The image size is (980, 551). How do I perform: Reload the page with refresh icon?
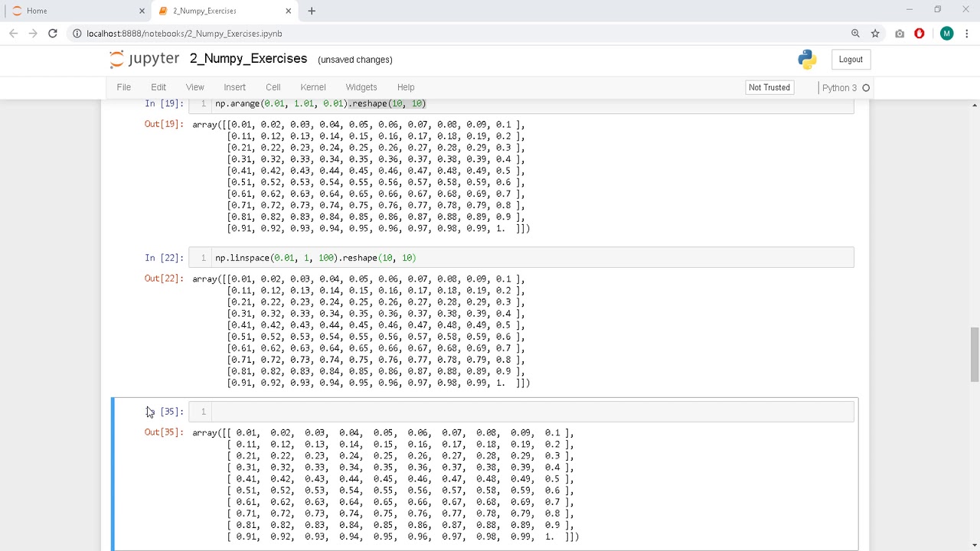(53, 34)
